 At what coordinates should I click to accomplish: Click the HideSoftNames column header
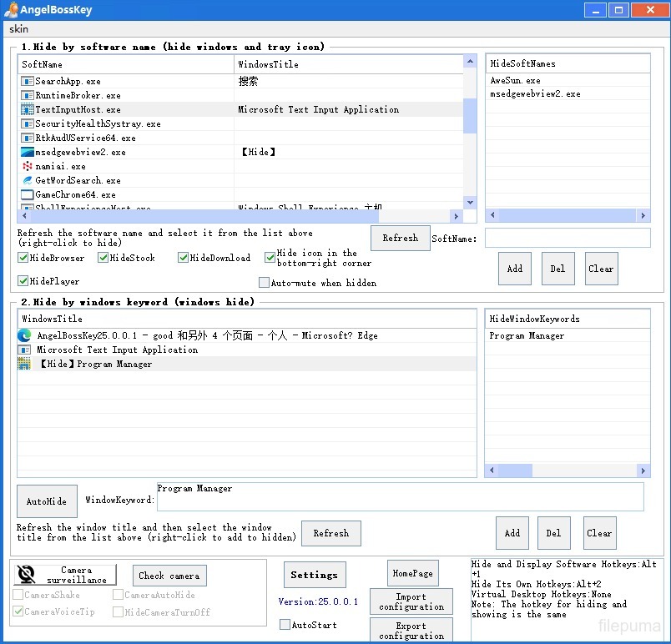point(568,63)
